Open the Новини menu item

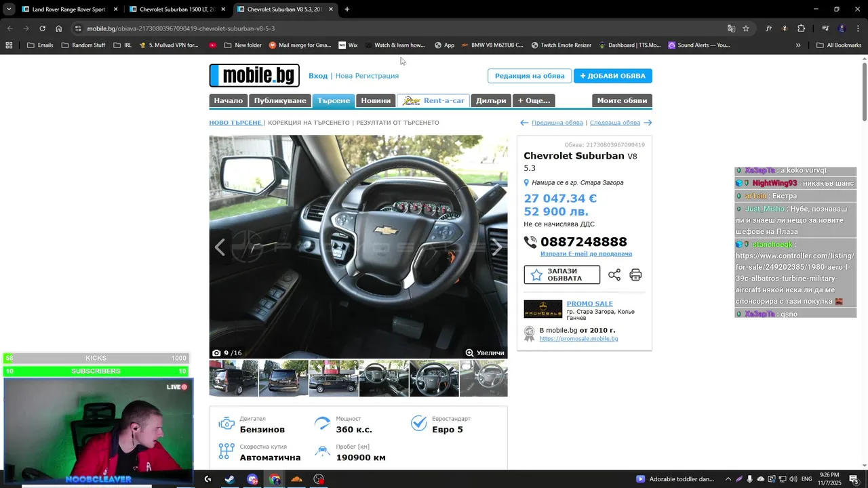tap(376, 100)
